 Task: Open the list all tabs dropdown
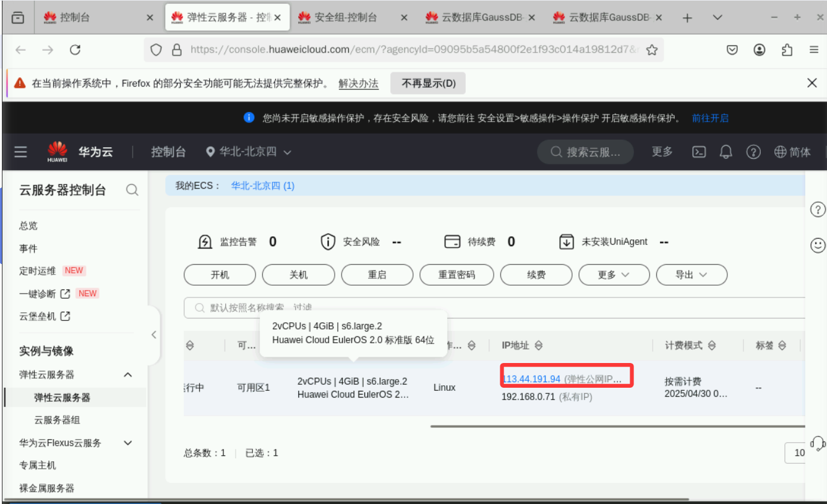pos(718,18)
